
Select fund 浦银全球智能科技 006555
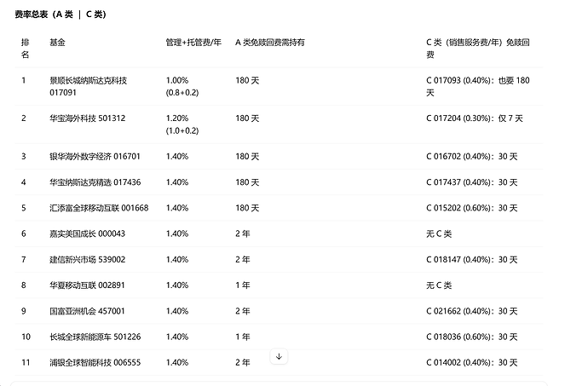pyautogui.click(x=95, y=362)
